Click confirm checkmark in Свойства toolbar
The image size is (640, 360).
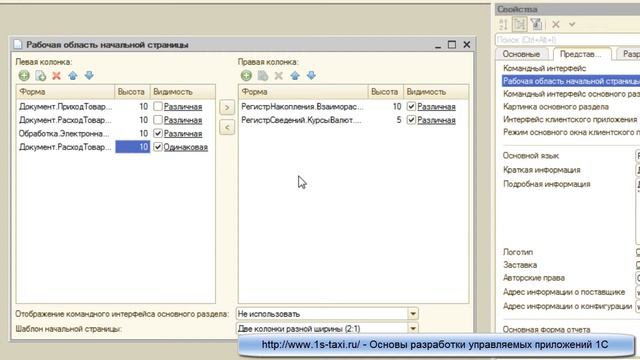572,24
